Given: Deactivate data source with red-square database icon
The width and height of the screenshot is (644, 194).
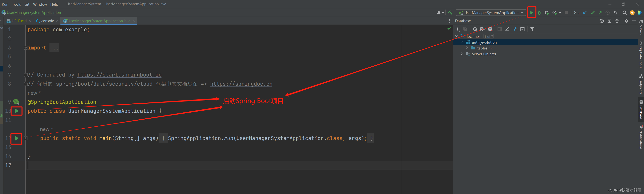Looking at the screenshot, I should click(490, 29).
